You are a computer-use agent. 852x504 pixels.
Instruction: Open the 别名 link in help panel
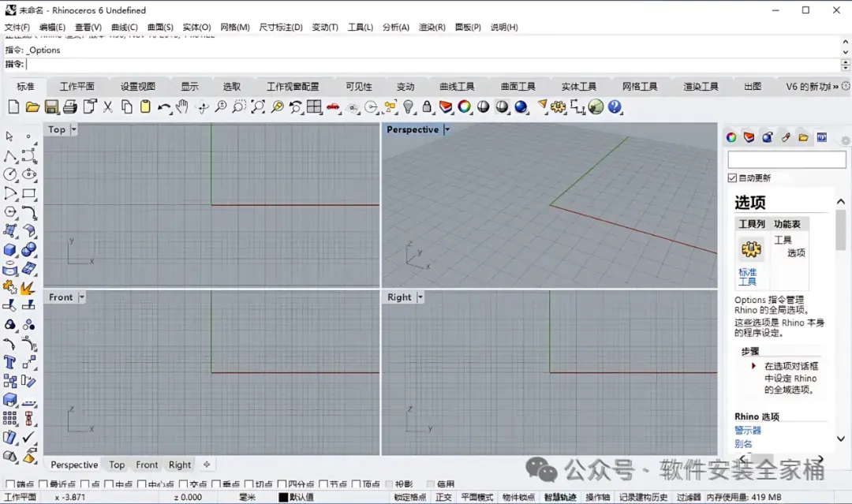coord(743,444)
